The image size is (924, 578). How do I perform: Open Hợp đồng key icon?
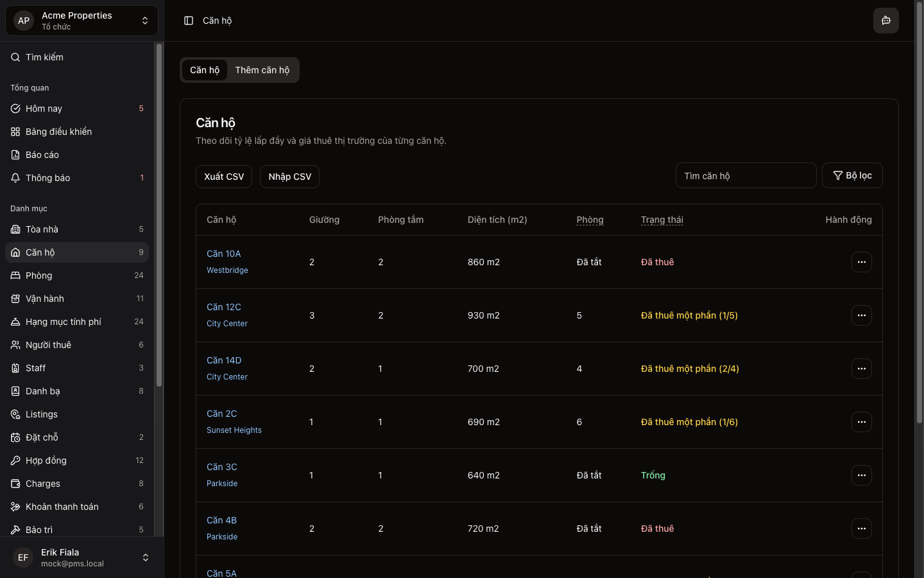click(x=15, y=460)
